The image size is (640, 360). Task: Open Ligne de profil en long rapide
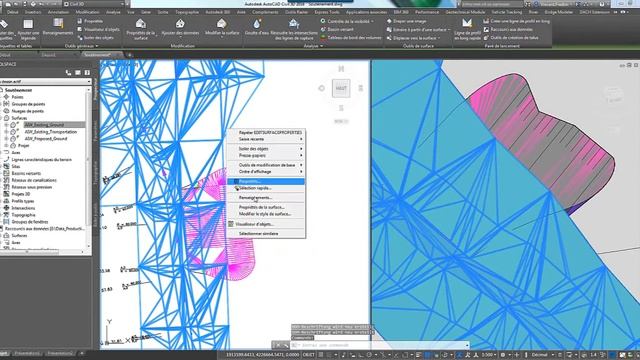(467, 29)
